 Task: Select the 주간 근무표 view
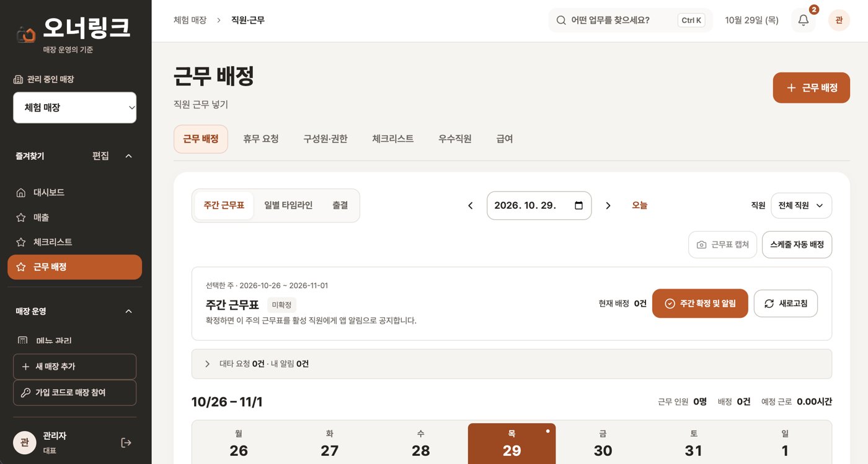(x=224, y=206)
